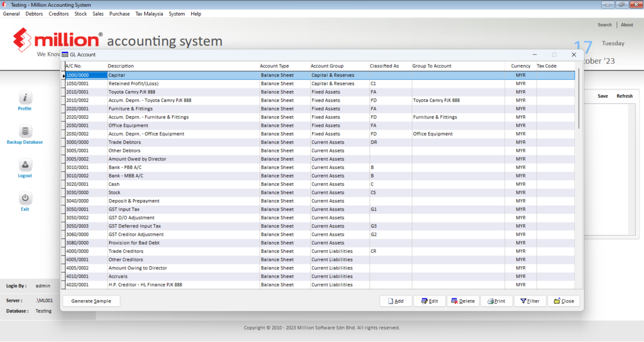Image resolution: width=644 pixels, height=342 pixels.
Task: Filter the GL account list
Action: click(530, 301)
